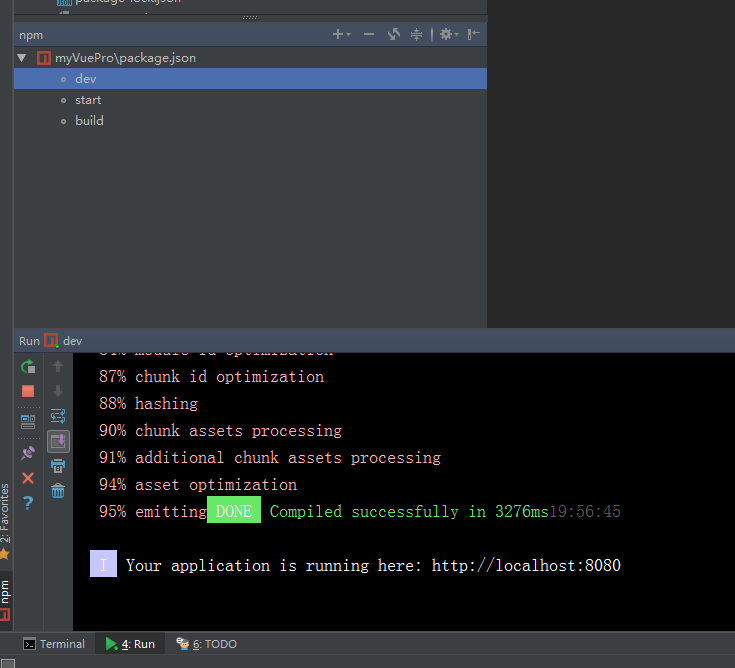Collapse the myVuePro\package.json tree node
This screenshot has height=668, width=735.
pyautogui.click(x=22, y=58)
